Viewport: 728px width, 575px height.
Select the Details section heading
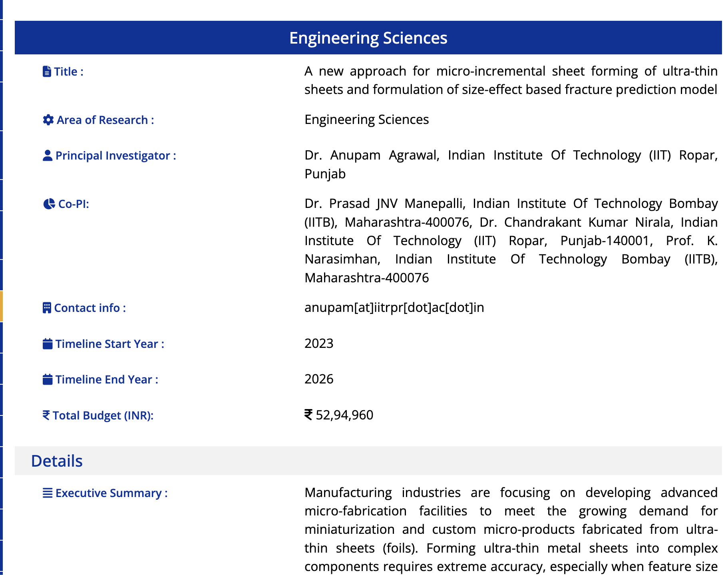click(57, 461)
